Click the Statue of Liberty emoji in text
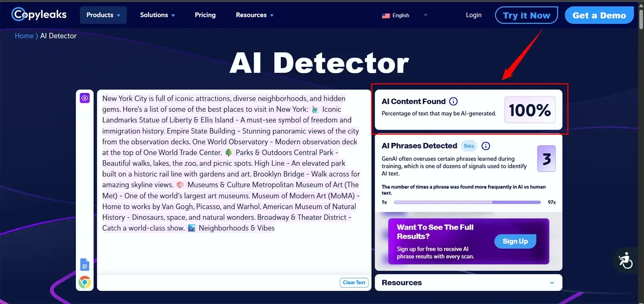The height and width of the screenshot is (304, 644). [x=315, y=109]
